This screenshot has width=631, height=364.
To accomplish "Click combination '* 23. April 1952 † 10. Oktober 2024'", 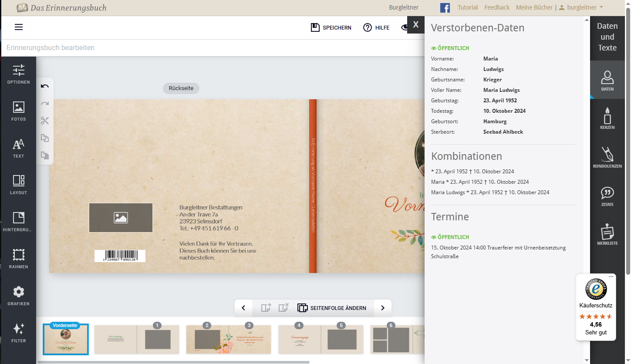I will point(472,171).
